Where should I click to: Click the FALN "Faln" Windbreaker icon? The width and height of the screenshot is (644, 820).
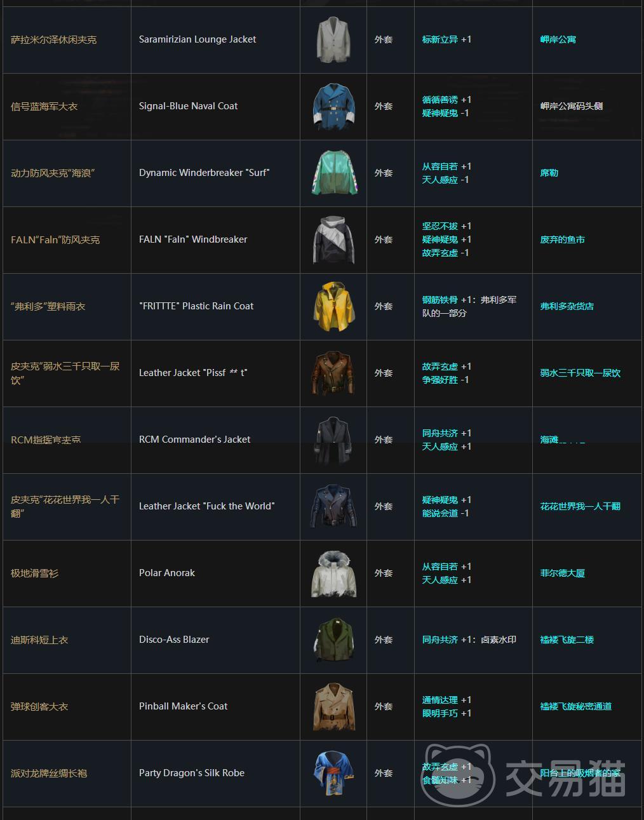(x=333, y=239)
